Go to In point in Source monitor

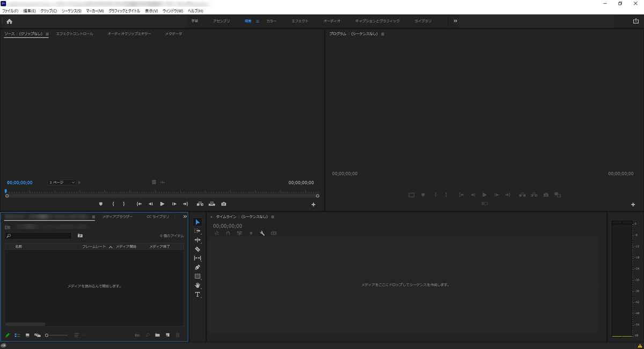click(x=139, y=204)
